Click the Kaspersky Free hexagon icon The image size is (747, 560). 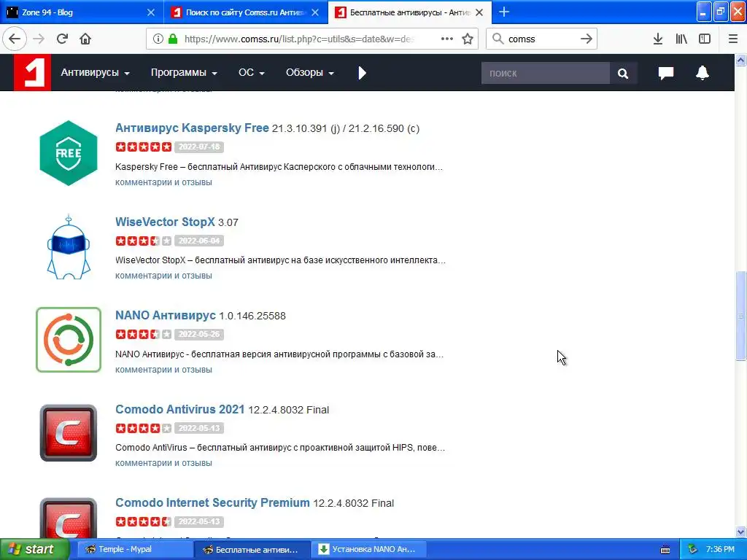pyautogui.click(x=69, y=153)
